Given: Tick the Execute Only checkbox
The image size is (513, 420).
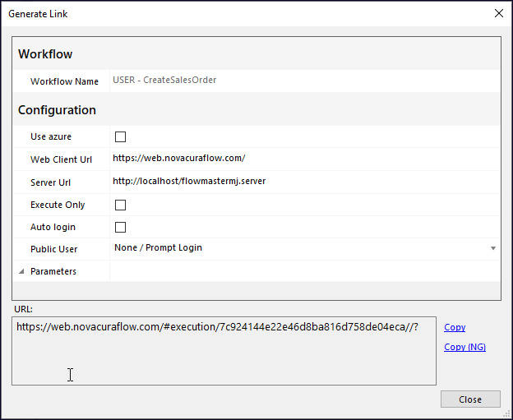Looking at the screenshot, I should click(x=120, y=205).
